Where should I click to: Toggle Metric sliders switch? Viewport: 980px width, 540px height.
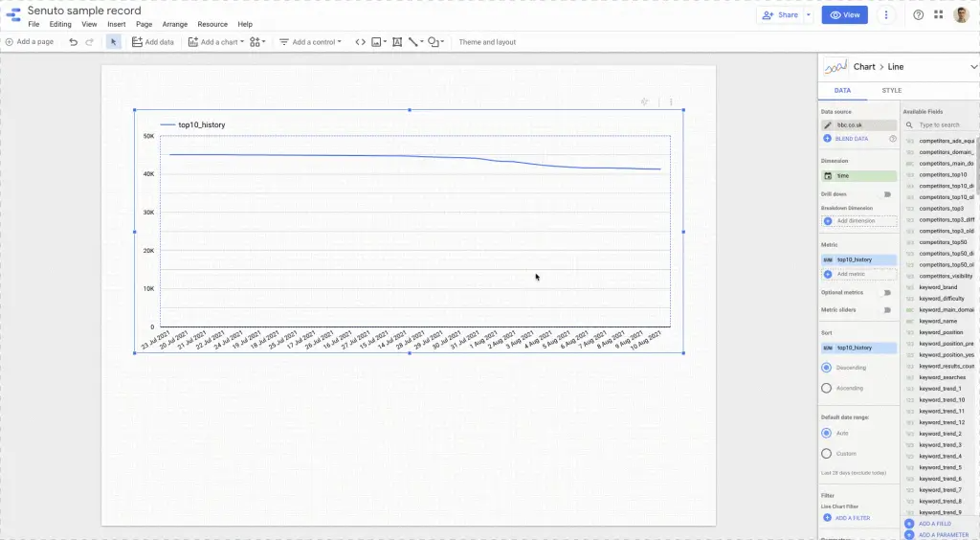coord(887,310)
